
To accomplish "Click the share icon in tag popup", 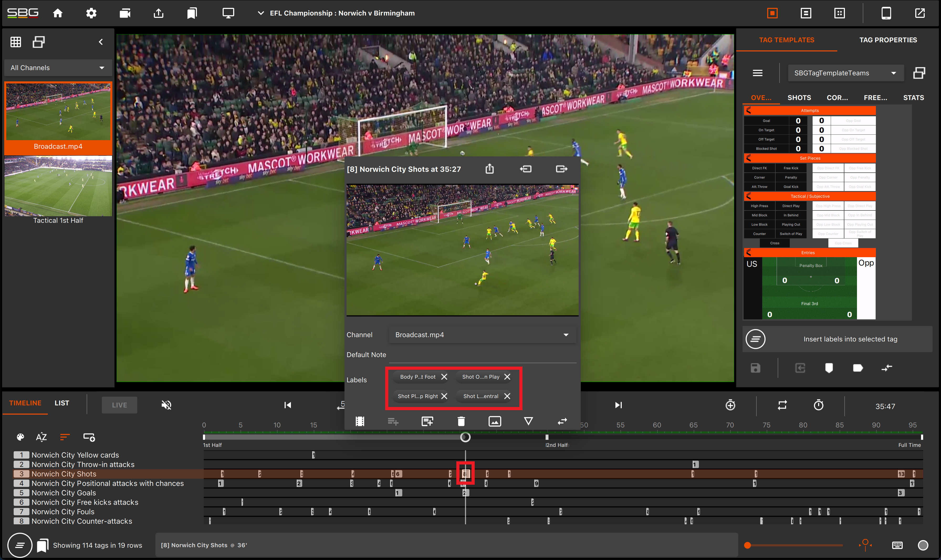I will [x=489, y=169].
